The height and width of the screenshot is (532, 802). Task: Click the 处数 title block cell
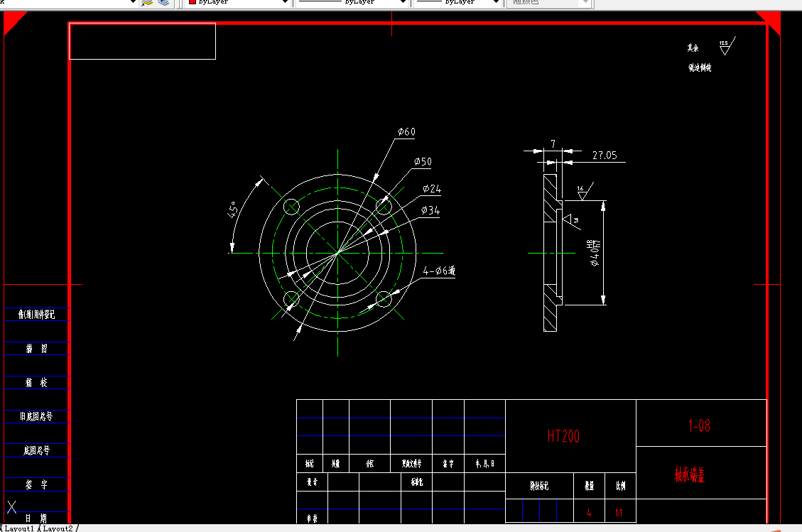(335, 463)
